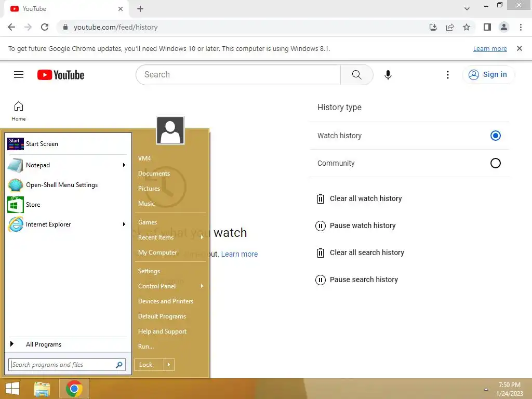Click trash icon for clear watch history
532x399 pixels.
pos(320,199)
